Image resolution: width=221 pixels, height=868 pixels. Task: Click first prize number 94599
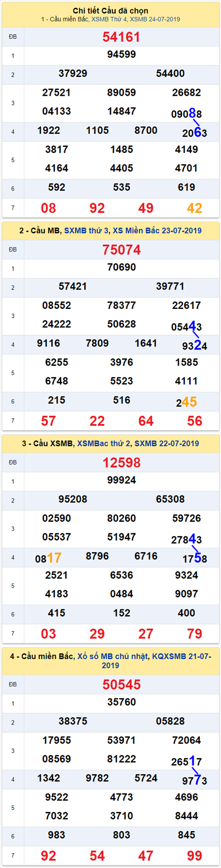[x=122, y=54]
